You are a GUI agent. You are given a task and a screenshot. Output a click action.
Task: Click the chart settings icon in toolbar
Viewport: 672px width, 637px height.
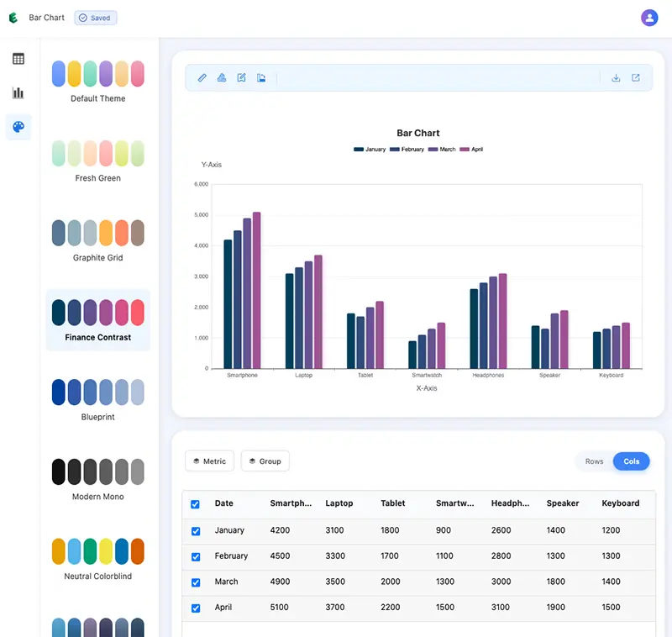point(222,77)
